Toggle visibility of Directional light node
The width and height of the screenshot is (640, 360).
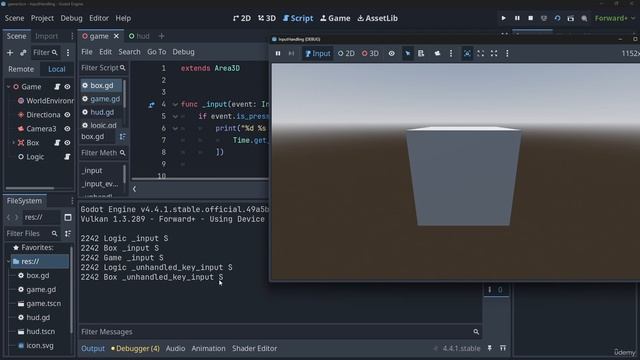pyautogui.click(x=67, y=115)
